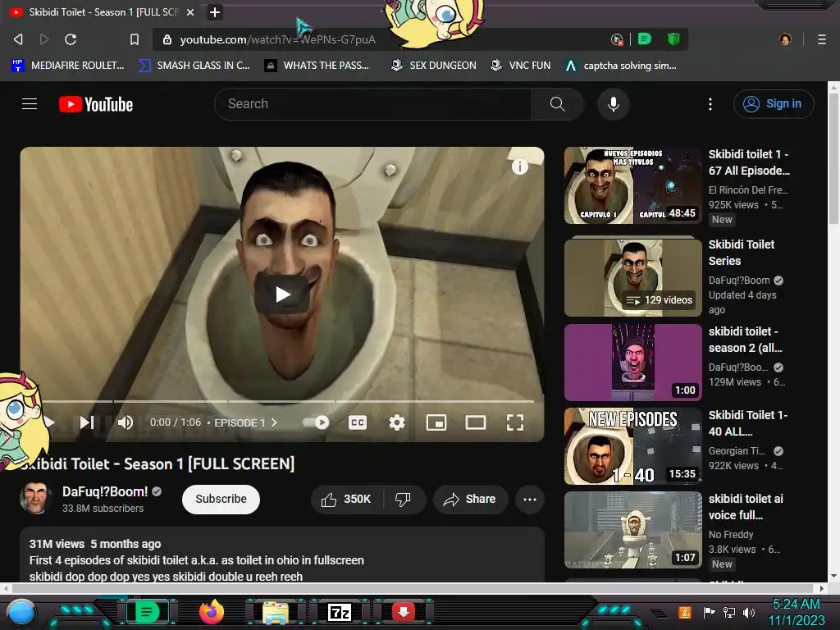Image resolution: width=840 pixels, height=630 pixels.
Task: Expand the EPISODE 1 chapter chevron
Action: [274, 422]
